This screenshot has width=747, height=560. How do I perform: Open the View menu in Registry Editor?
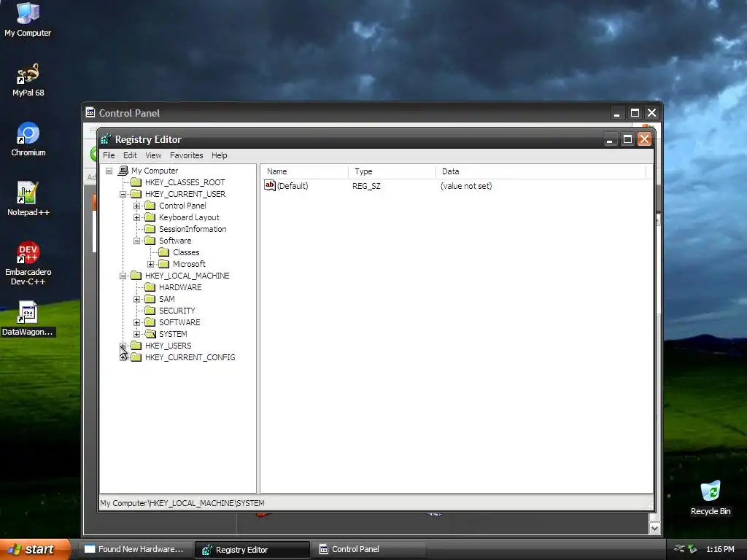point(153,155)
